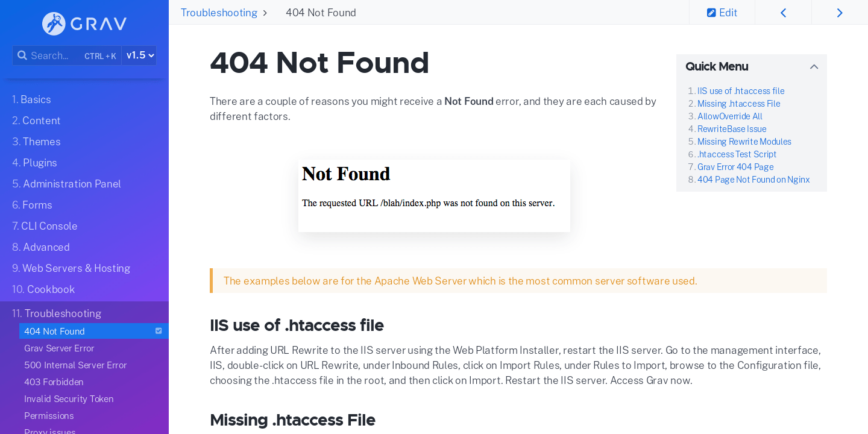Open 5. Administration Panel section
The image size is (868, 434).
coord(66,184)
